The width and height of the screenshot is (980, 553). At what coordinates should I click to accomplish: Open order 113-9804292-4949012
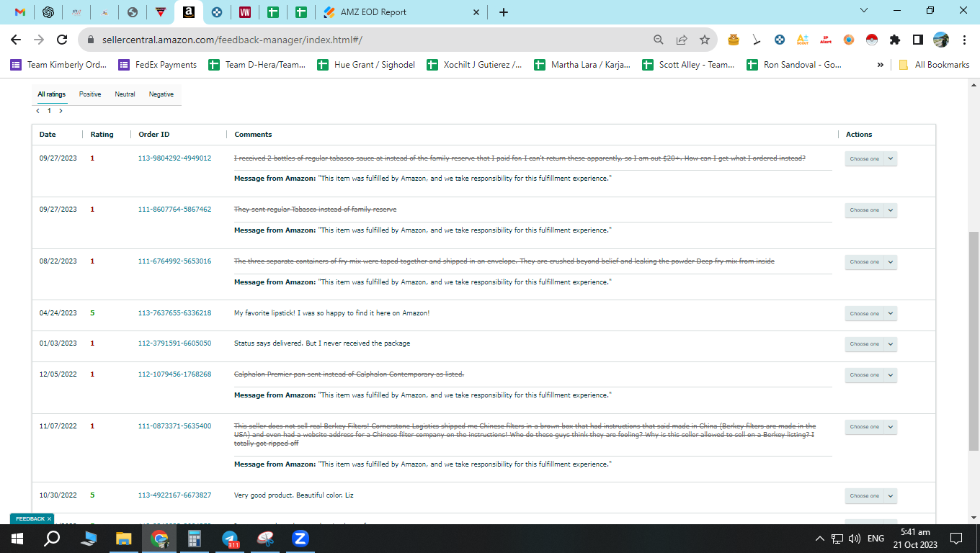174,158
